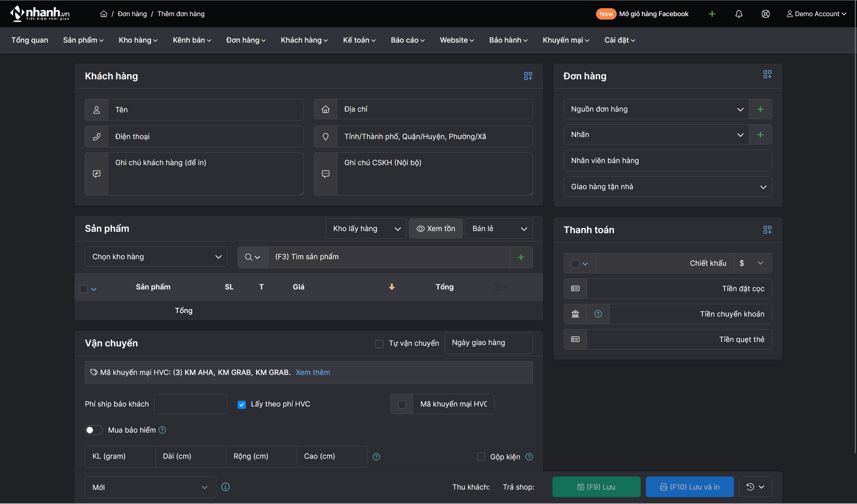Viewport: 857px width, 504px height.
Task: Open the support lifebuoy icon
Action: 766,14
